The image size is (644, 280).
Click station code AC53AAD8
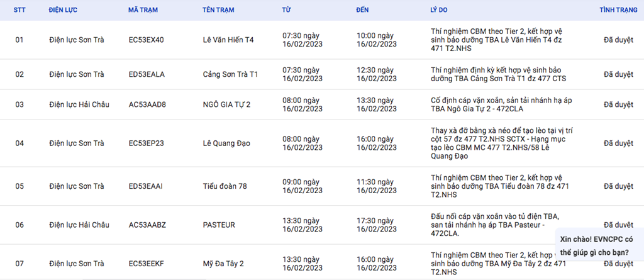(x=147, y=104)
